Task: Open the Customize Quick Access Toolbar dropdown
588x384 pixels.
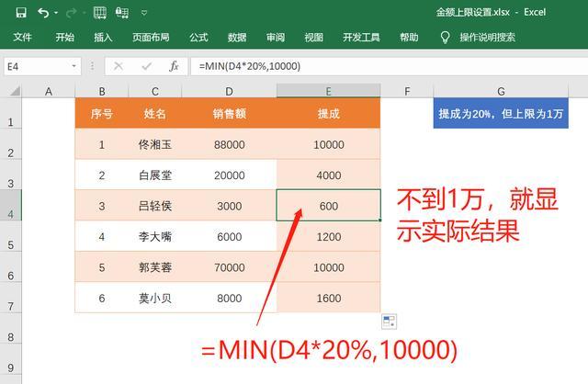Action: (143, 13)
